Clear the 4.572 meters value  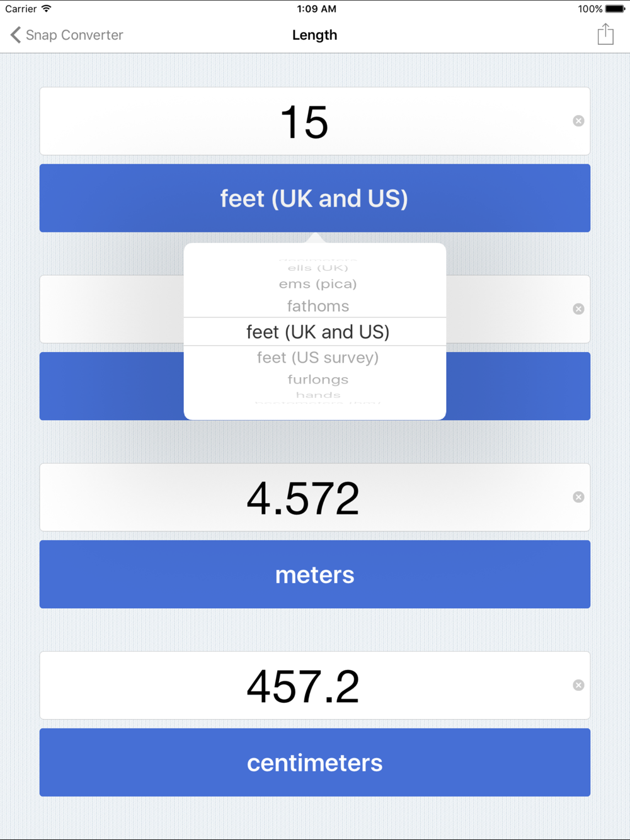pyautogui.click(x=578, y=497)
